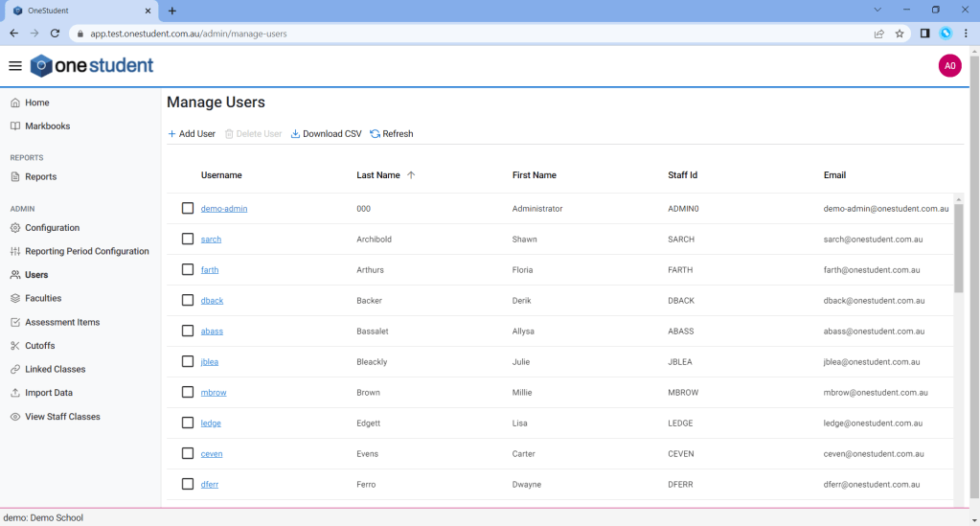The height and width of the screenshot is (526, 980).
Task: Select the checkbox for user farth
Action: [x=188, y=269]
